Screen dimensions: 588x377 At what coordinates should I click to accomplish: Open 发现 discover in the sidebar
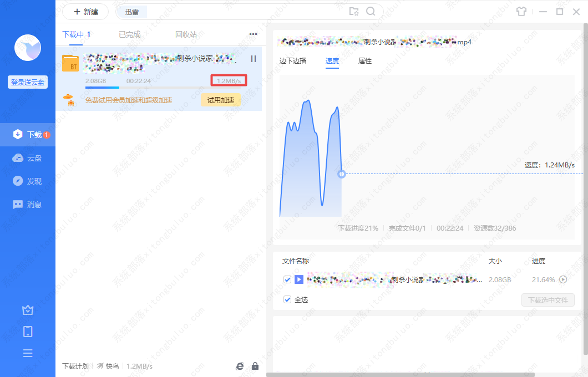click(x=28, y=181)
